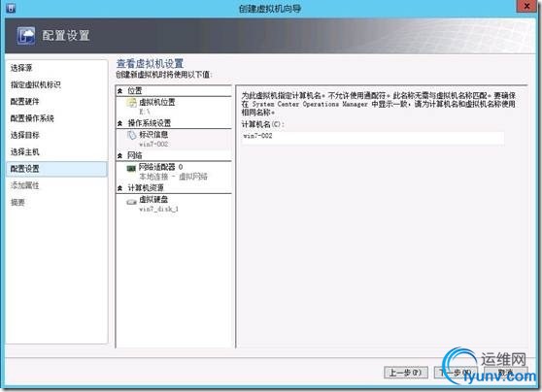This screenshot has width=542, height=392.
Task: Select the 标识信息 tree item
Action: tap(174, 139)
